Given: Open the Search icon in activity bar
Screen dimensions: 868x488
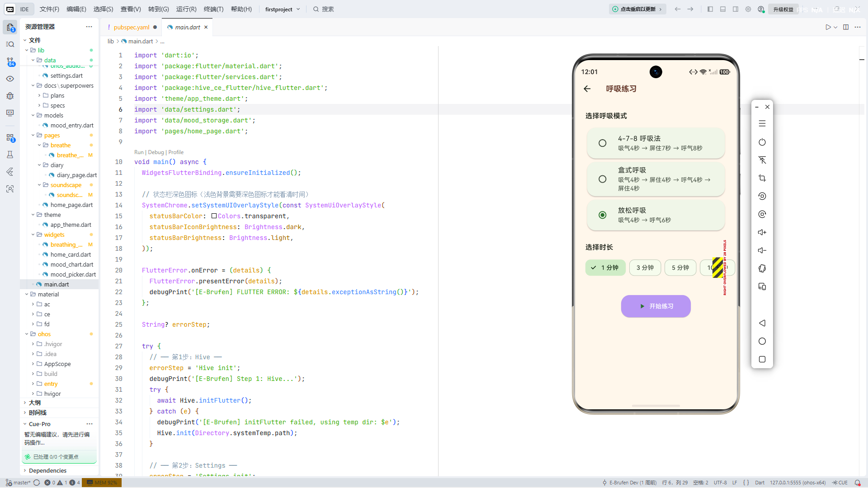Looking at the screenshot, I should pos(10,44).
